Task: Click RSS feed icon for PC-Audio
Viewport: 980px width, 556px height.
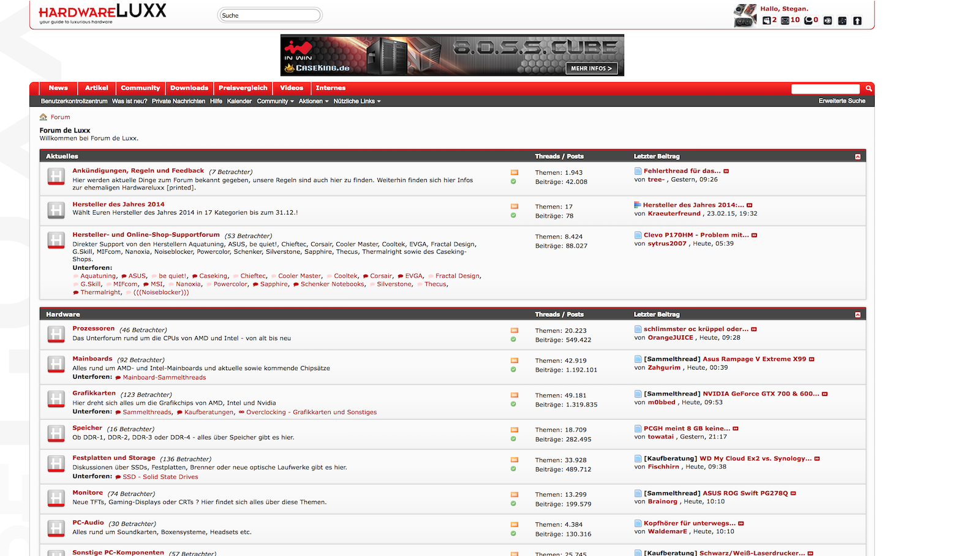Action: (514, 524)
